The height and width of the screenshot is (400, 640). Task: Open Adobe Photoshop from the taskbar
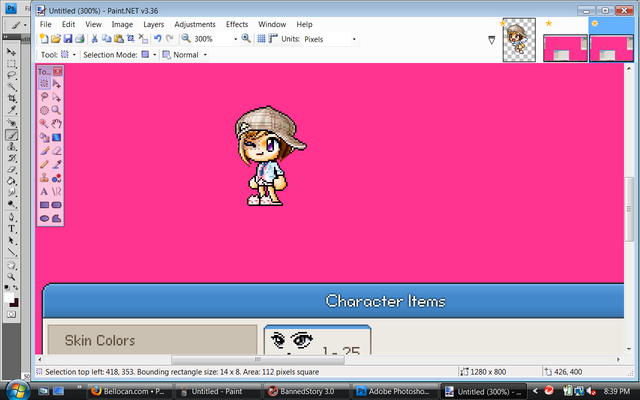(x=394, y=391)
